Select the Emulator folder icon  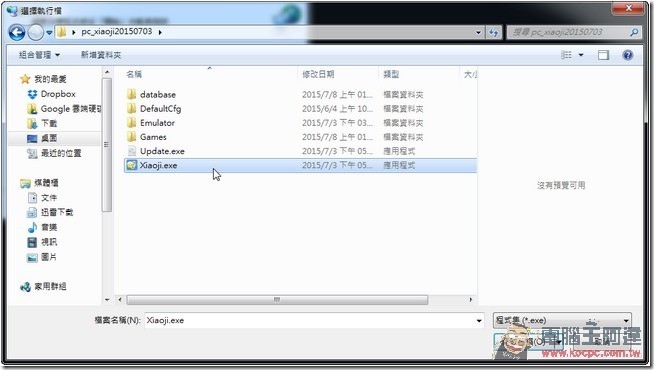tap(131, 123)
